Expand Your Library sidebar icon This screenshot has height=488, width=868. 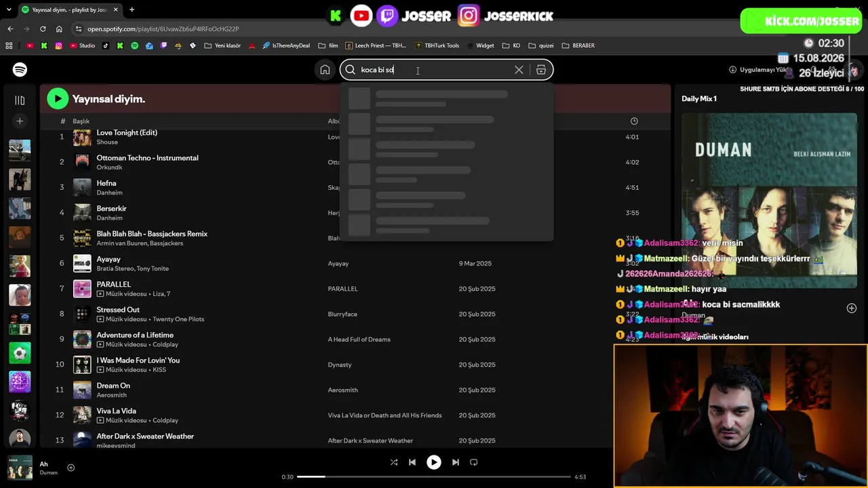(x=20, y=100)
